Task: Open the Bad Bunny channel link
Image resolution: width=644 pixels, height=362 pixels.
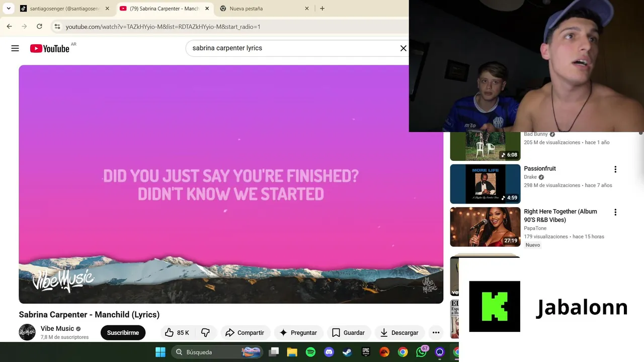Action: pyautogui.click(x=536, y=134)
